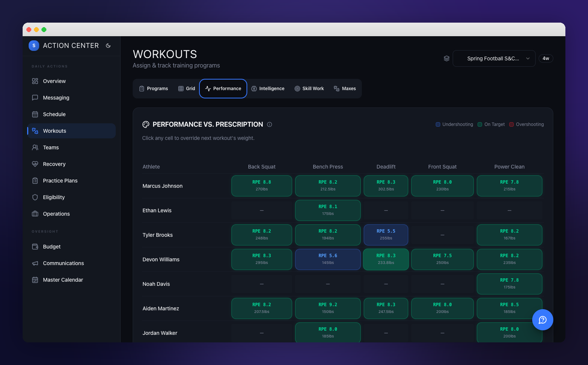
Task: Open Operations in the sidebar
Action: [x=71, y=214]
